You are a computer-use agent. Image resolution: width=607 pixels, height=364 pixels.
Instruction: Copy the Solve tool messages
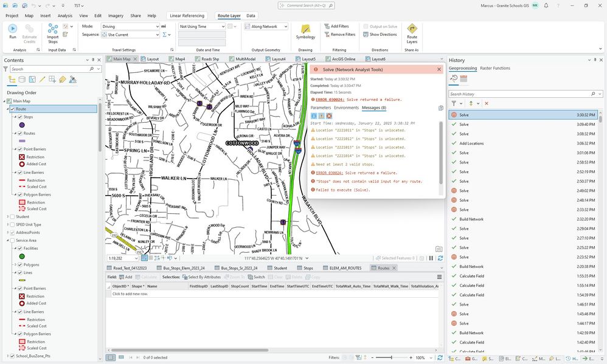pyautogui.click(x=440, y=108)
